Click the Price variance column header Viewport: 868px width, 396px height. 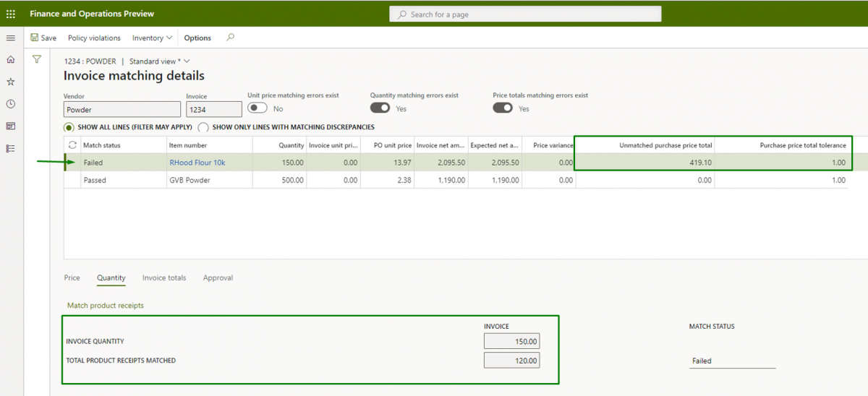pos(548,145)
